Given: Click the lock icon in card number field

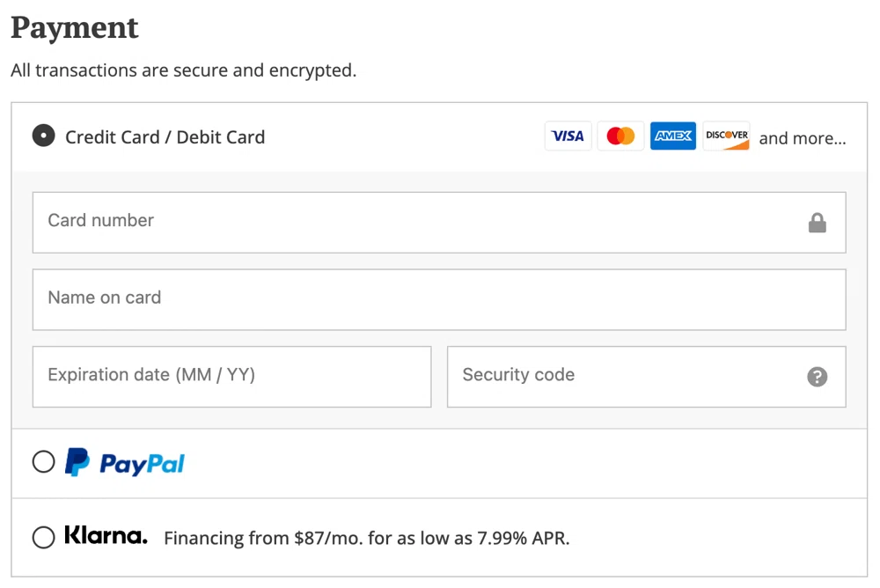Looking at the screenshot, I should point(818,222).
